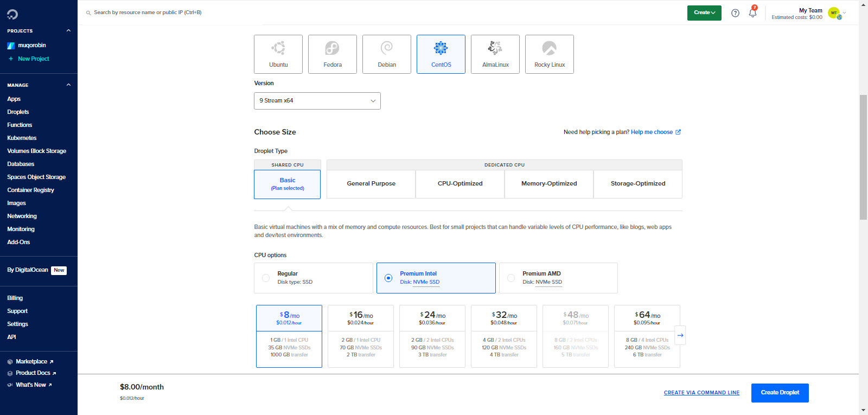Click the Marketplace sidebar icon
Viewport: 868px width, 415px height.
pos(10,362)
